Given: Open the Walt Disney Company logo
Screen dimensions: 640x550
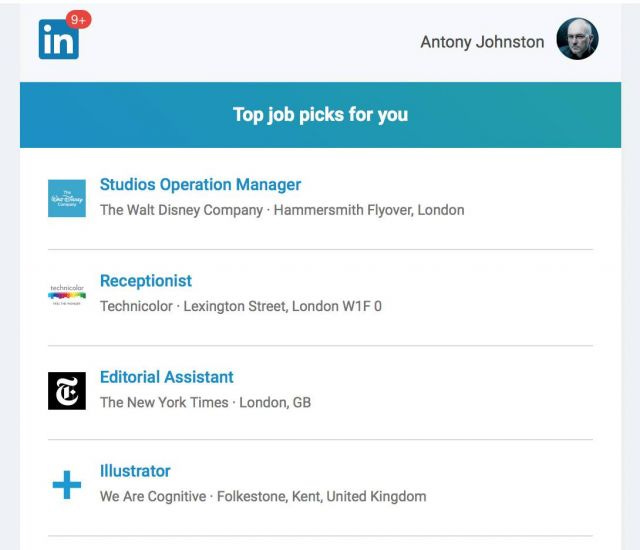Looking at the screenshot, I should pos(67,198).
